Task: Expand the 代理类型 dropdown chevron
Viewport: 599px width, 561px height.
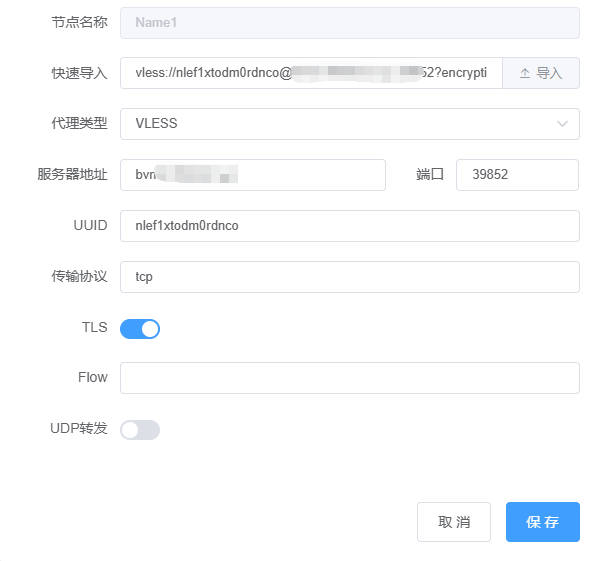Action: 562,124
